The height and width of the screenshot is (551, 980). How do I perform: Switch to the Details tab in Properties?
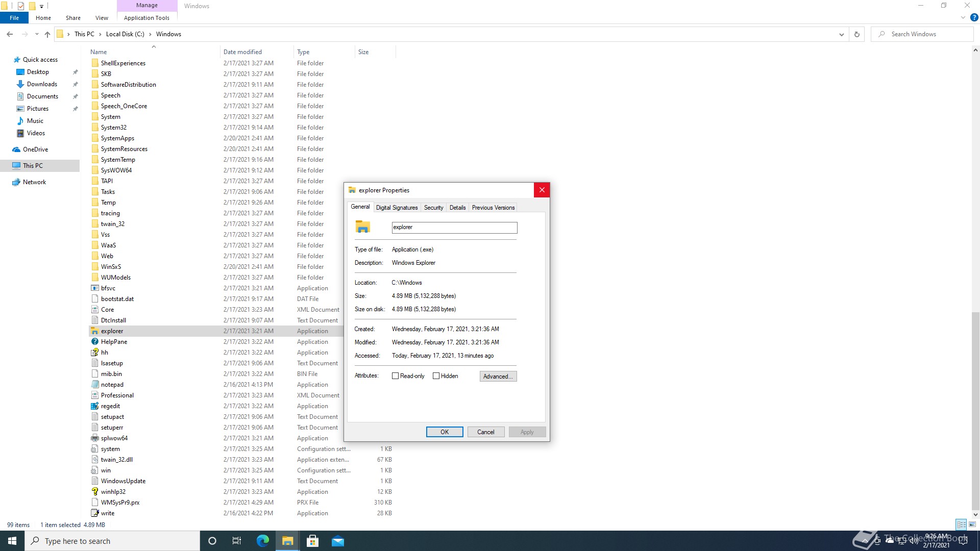point(457,208)
